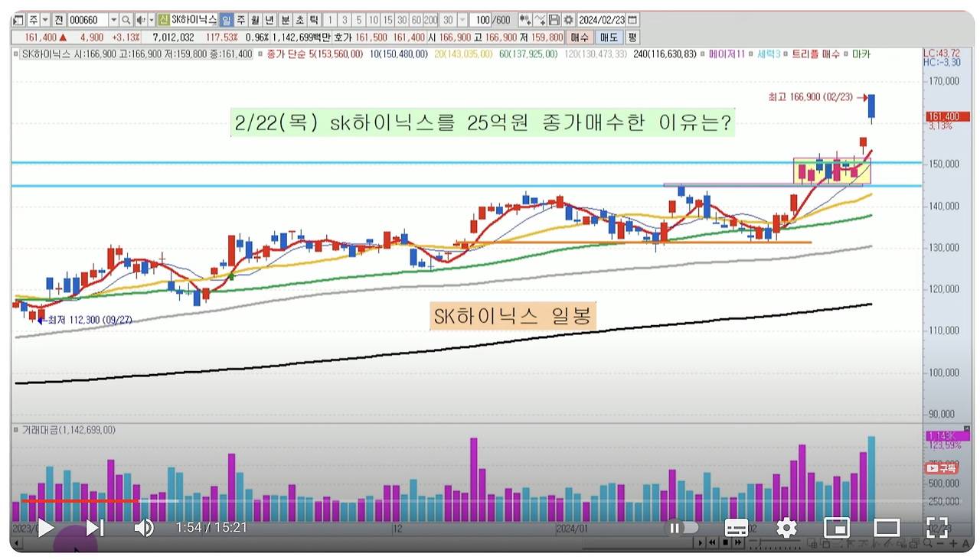980x560 pixels.
Task: Click the save (floppy disk) icon
Action: pos(554,20)
